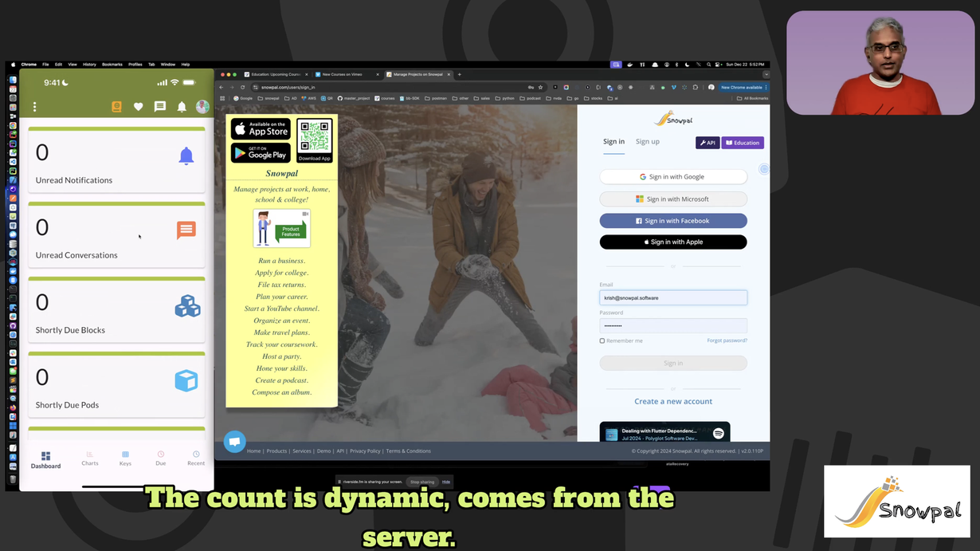Bookmark this page with the star icon

click(x=540, y=87)
